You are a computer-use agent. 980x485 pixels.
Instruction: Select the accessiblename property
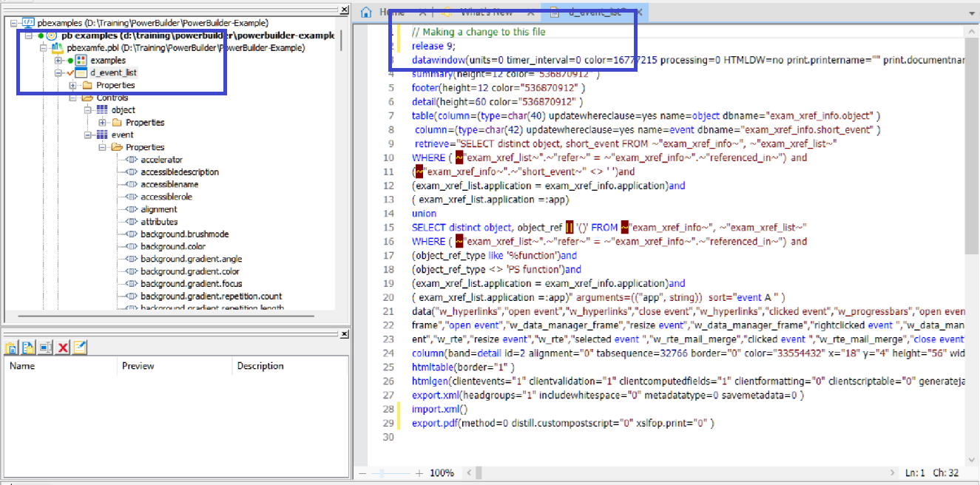pyautogui.click(x=169, y=184)
